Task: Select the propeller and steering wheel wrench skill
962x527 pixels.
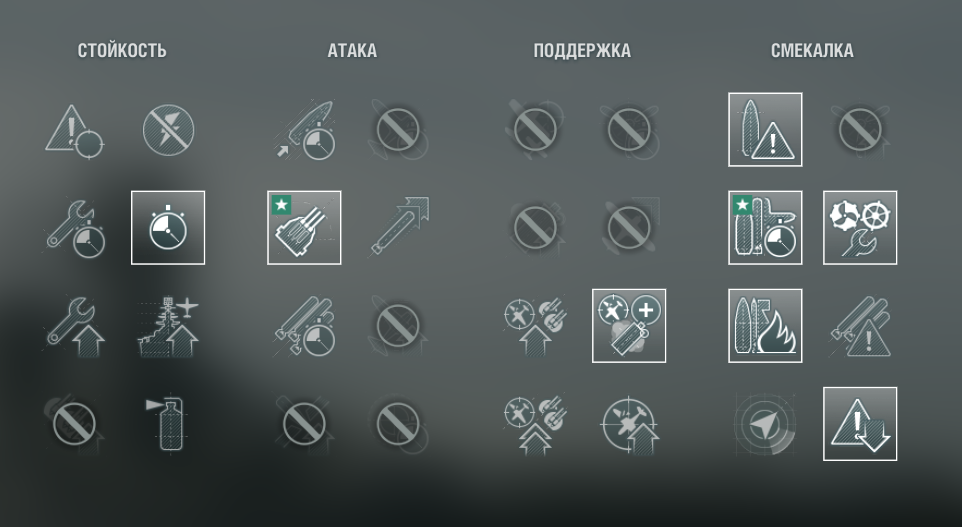Action: click(x=860, y=228)
